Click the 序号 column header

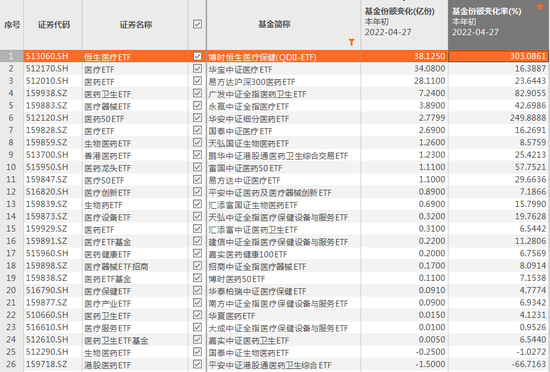pyautogui.click(x=12, y=25)
